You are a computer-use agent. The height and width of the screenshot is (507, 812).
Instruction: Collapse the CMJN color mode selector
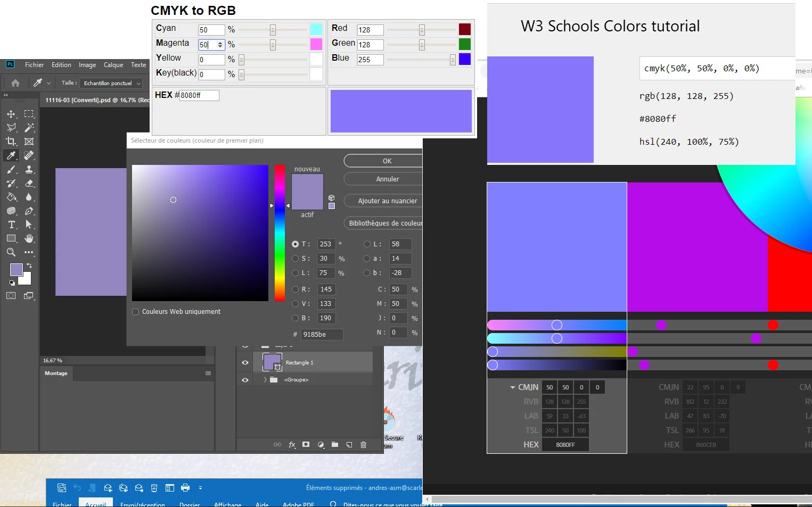(512, 387)
